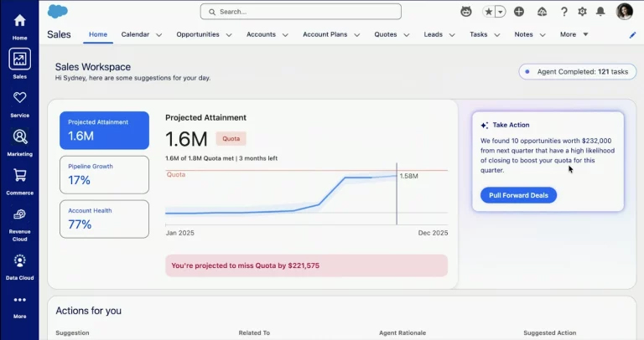Click the global create plus icon

pos(519,12)
